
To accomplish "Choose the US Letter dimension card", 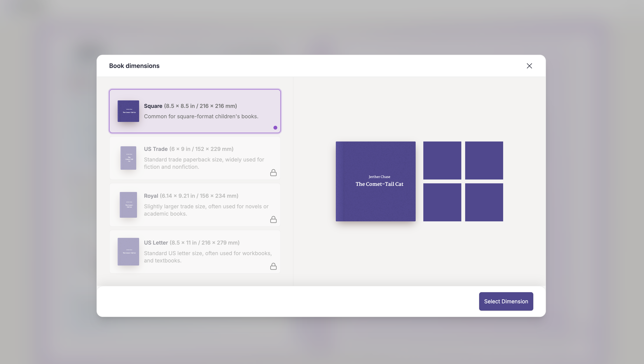I will (195, 251).
